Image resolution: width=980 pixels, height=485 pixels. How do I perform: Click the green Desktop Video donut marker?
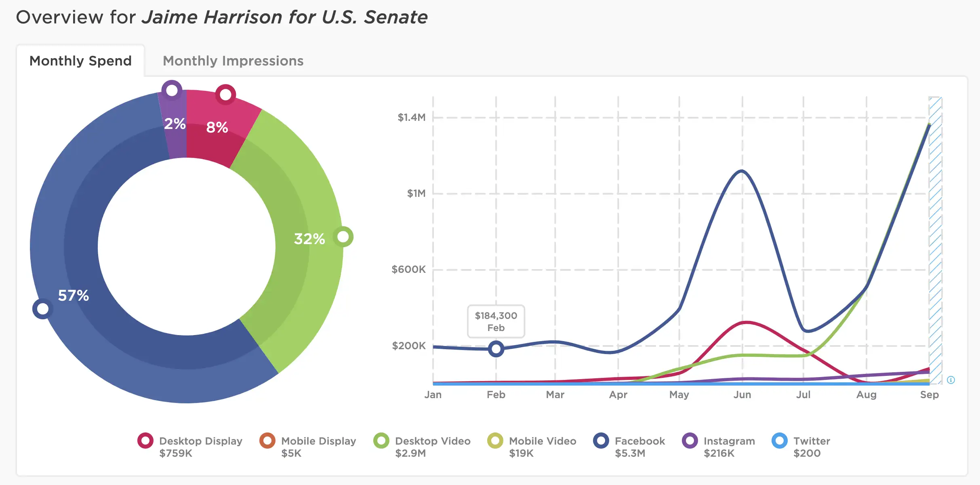[x=343, y=237]
